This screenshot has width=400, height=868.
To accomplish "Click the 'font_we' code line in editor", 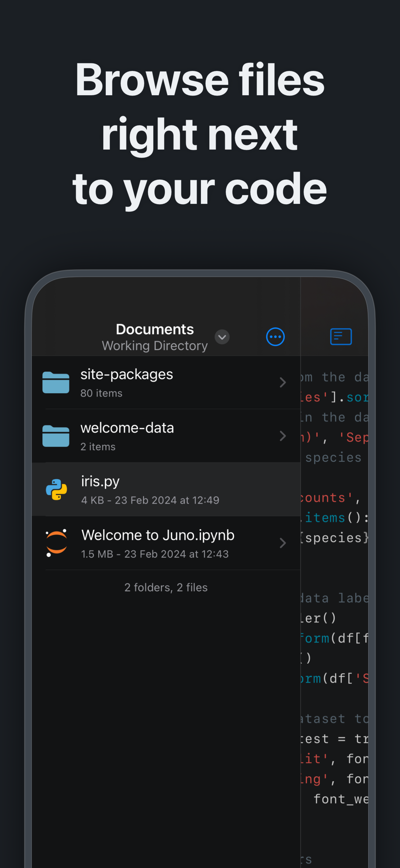I will 340,799.
